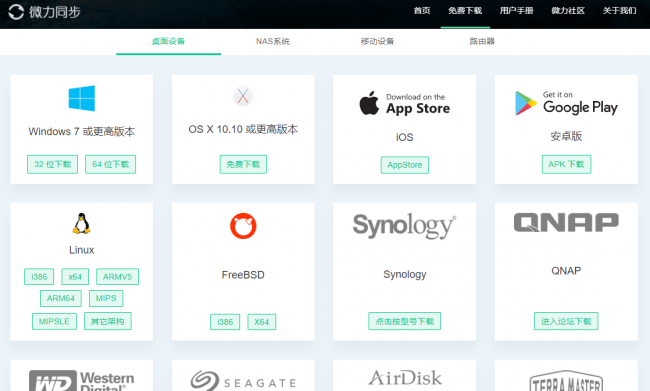Click the Google Play badge

tap(566, 103)
